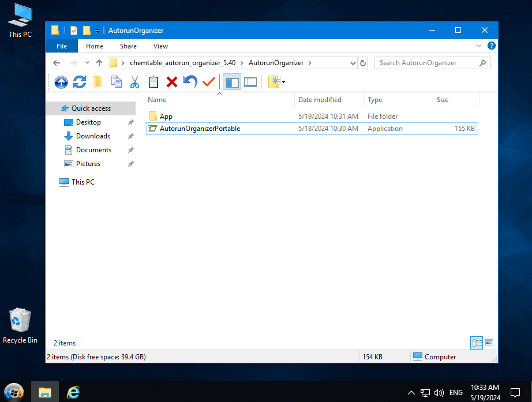Click the App folder icon
This screenshot has width=532, height=402.
(153, 116)
